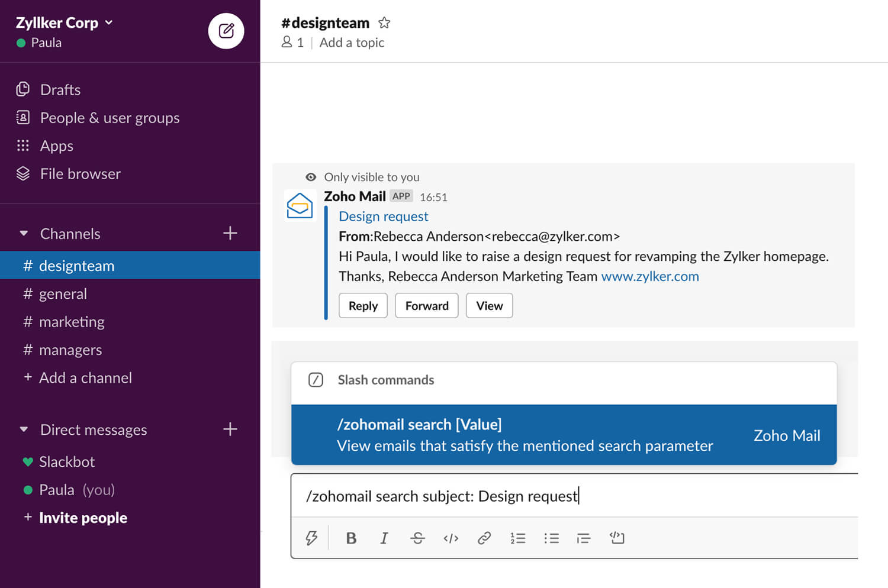Switch to the #marketing channel
The image size is (888, 588).
coord(71,322)
